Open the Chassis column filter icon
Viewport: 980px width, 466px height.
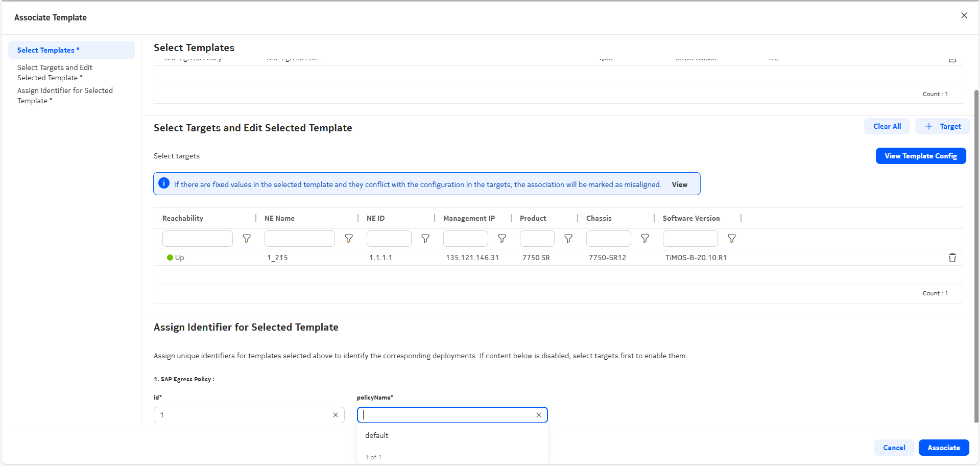[645, 239]
